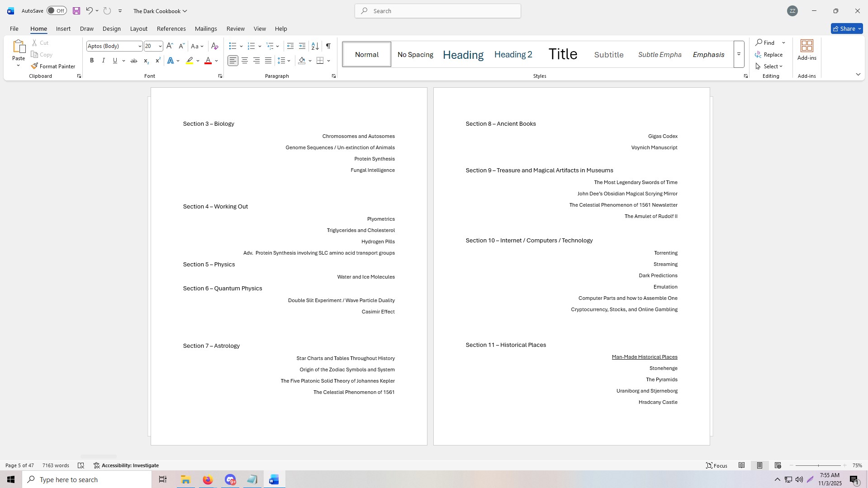
Task: Open the Layout tab
Action: coord(139,28)
